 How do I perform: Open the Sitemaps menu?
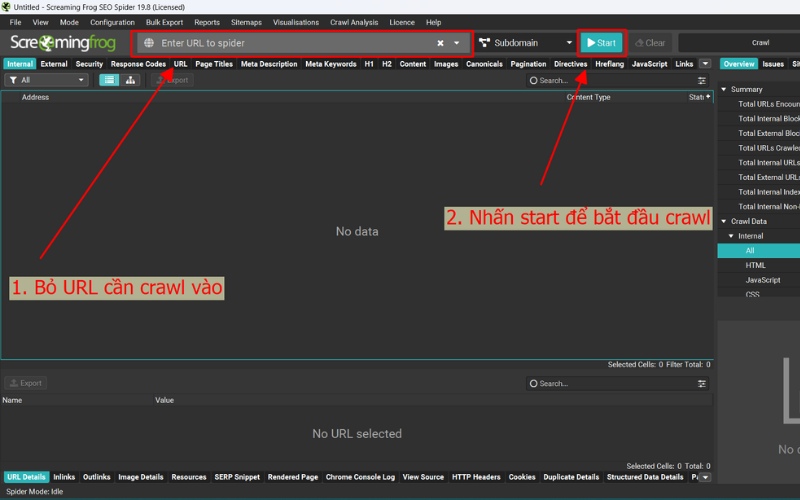pyautogui.click(x=246, y=22)
